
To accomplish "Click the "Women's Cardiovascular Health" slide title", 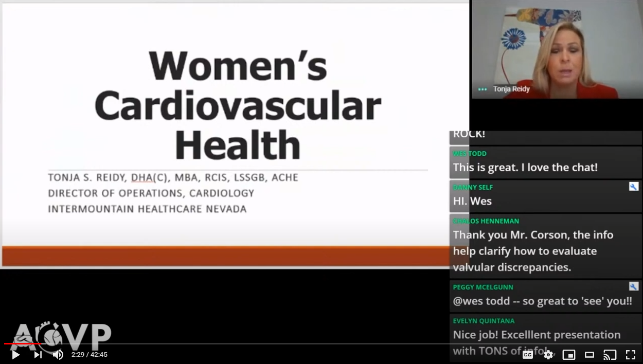I will click(x=238, y=105).
